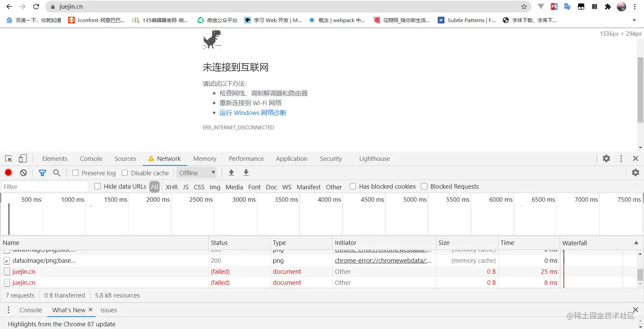Viewport: 644px width, 329px height.
Task: Stop recording the network log
Action: [x=9, y=173]
